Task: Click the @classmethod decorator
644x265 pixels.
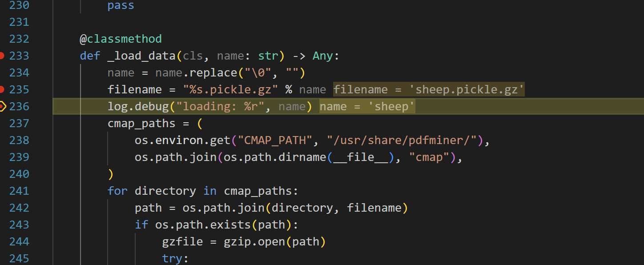Action: (121, 39)
